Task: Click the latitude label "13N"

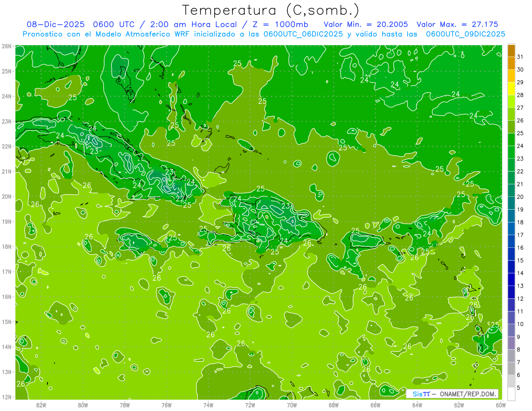Action: (7, 372)
